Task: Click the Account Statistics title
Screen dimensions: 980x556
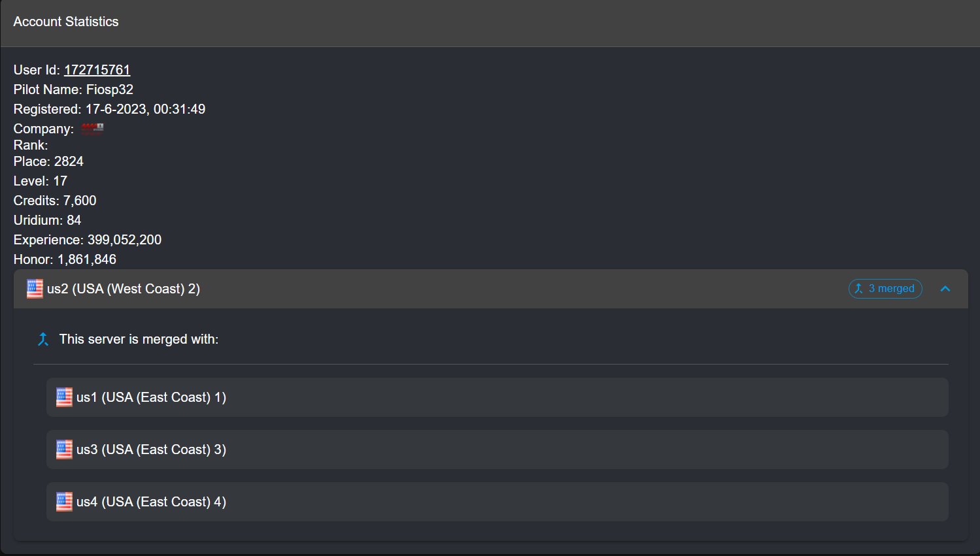Action: (66, 22)
